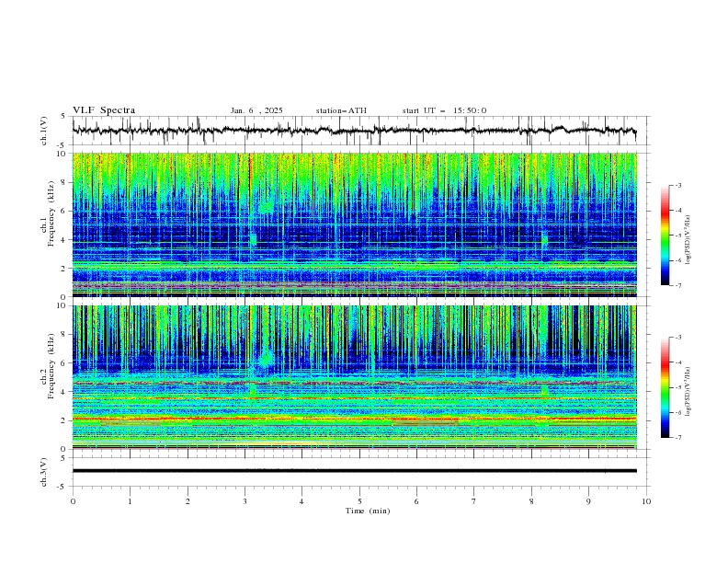Click the ch.1 spectrogram color scale bar

click(665, 236)
